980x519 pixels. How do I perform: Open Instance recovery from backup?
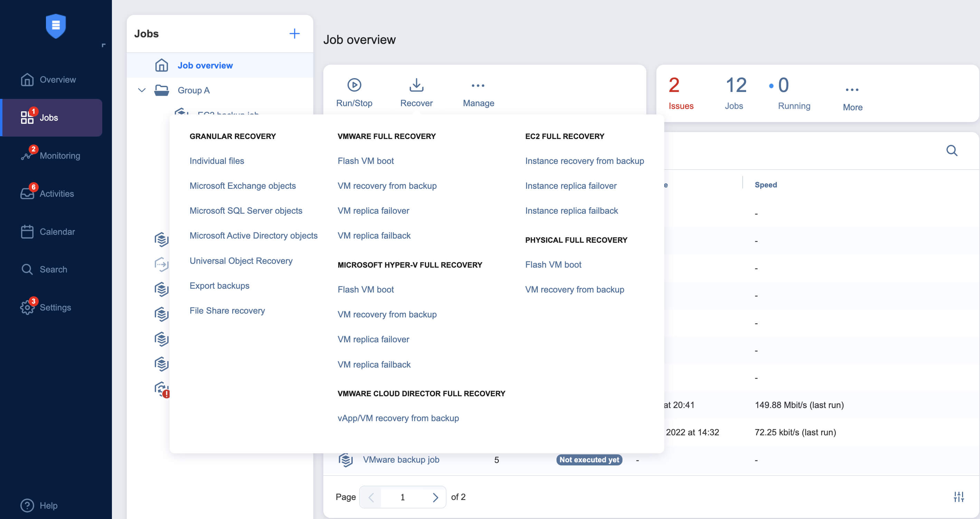click(x=585, y=161)
